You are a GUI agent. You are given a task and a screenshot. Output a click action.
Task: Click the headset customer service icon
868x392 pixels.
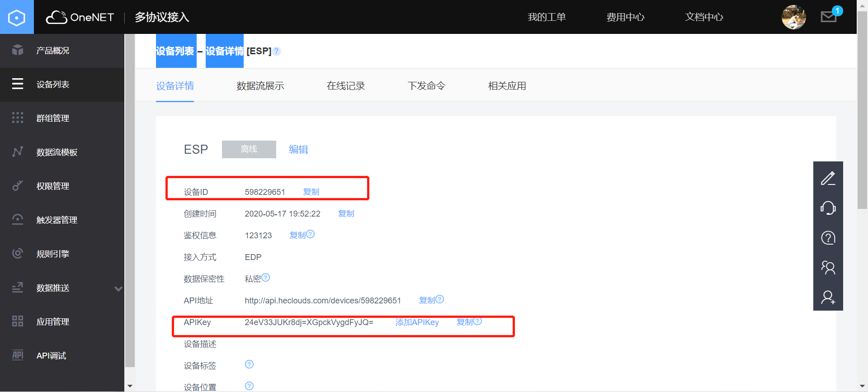point(828,208)
